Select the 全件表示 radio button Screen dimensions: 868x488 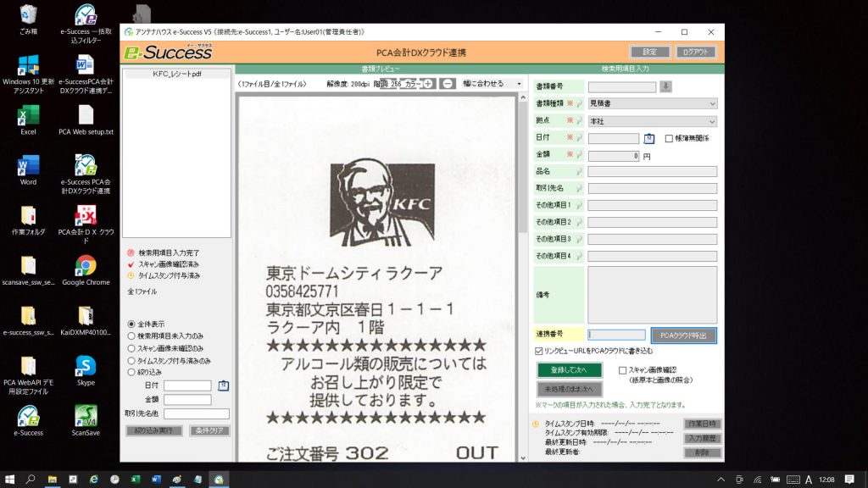(131, 324)
